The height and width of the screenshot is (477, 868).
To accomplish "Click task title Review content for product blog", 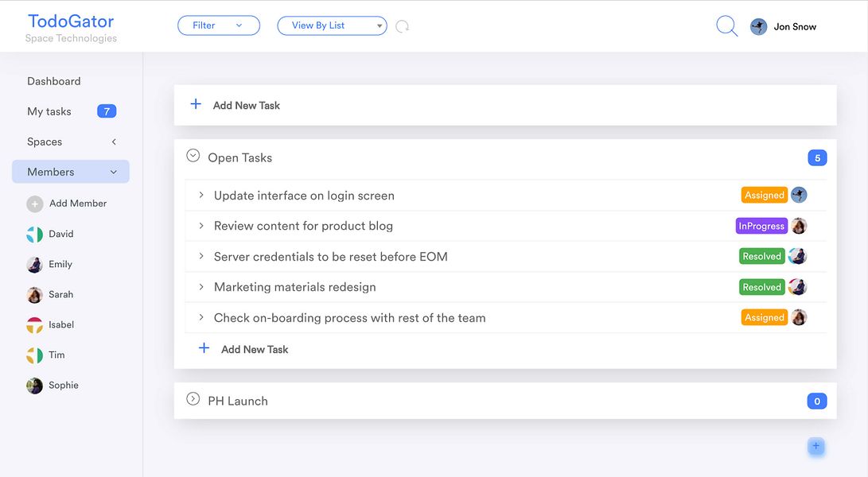I will [x=303, y=226].
